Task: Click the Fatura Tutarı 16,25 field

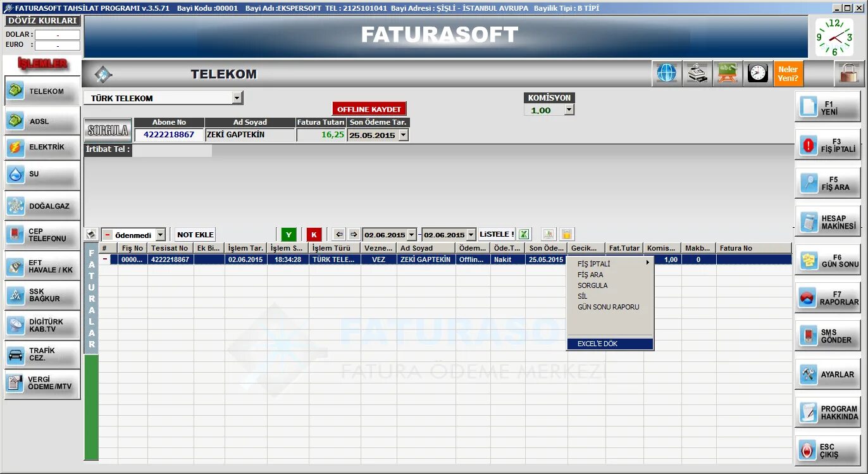Action: tap(321, 135)
